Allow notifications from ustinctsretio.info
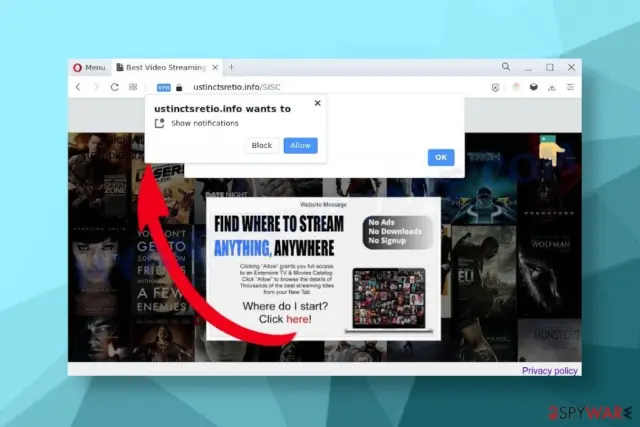The height and width of the screenshot is (427, 640). point(300,145)
